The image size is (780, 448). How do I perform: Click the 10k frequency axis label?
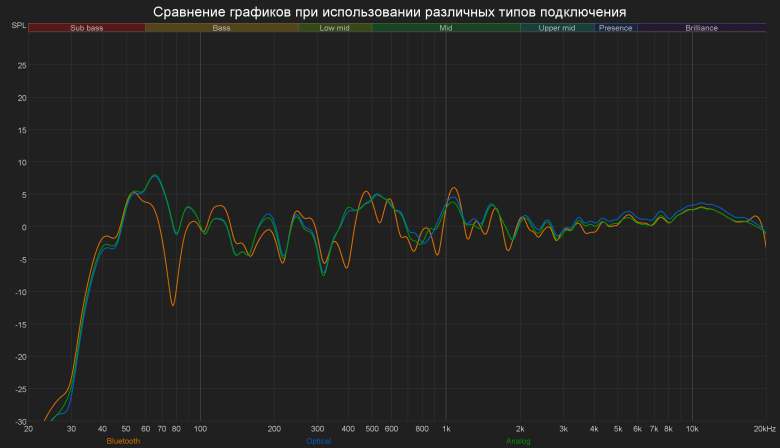(692, 429)
